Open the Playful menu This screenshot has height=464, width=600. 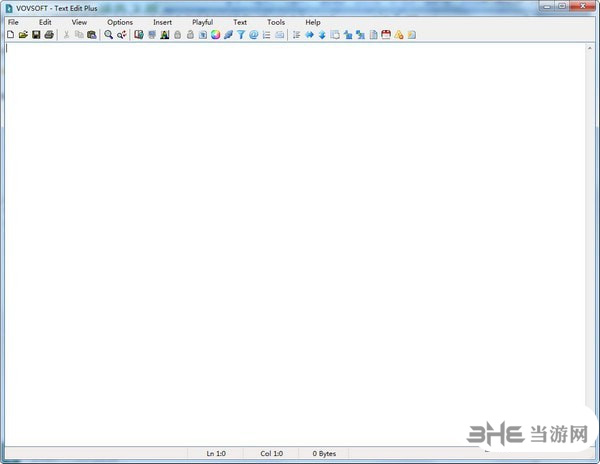coord(202,22)
